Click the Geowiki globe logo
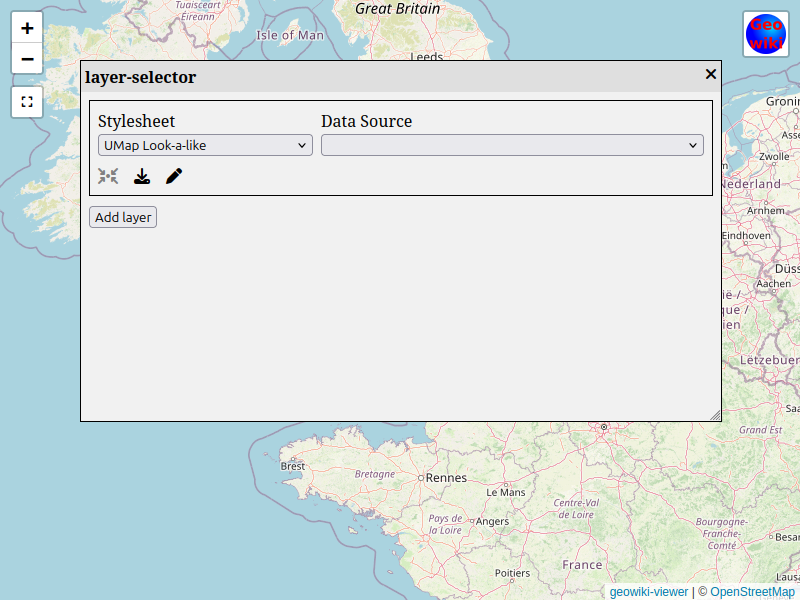 point(766,34)
